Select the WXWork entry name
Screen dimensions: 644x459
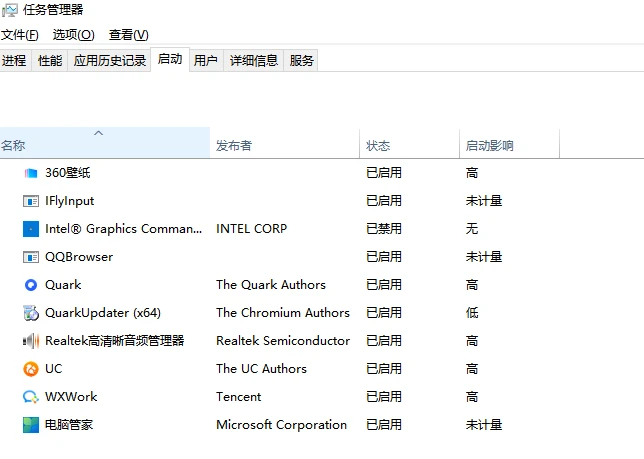tap(71, 397)
